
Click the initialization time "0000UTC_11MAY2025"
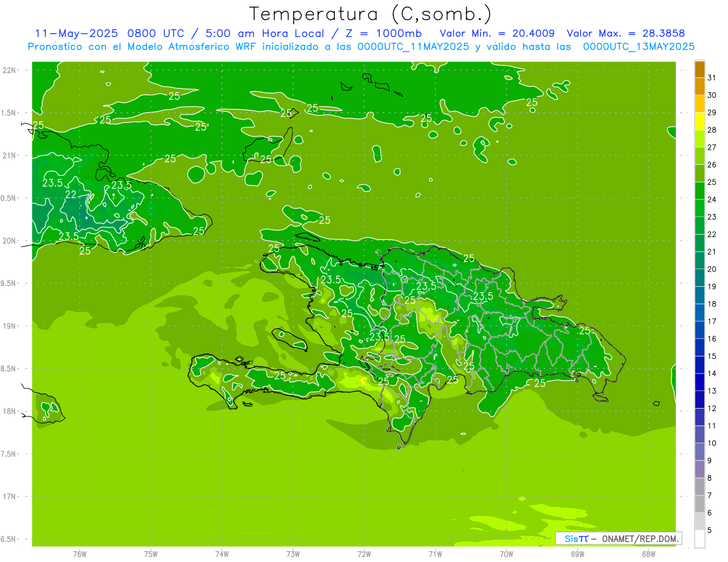coord(413,47)
